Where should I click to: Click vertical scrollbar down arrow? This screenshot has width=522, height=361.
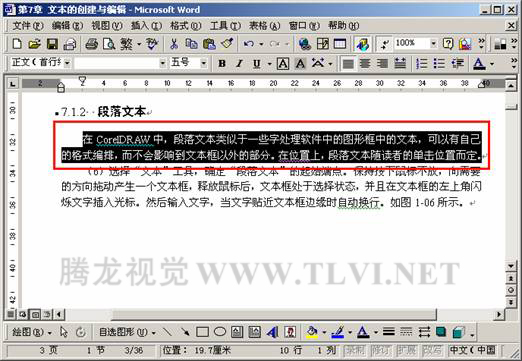tap(511, 266)
